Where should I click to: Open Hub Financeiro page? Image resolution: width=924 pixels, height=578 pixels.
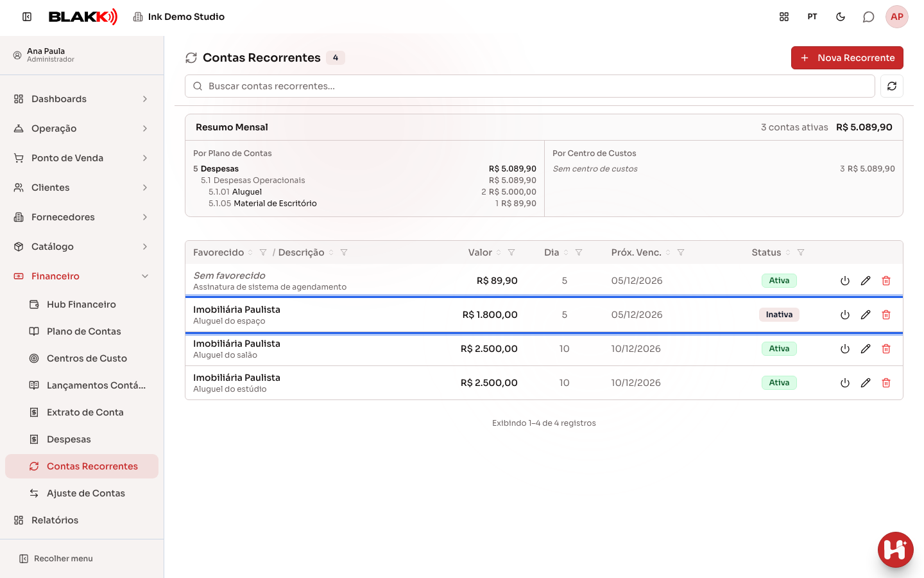point(81,304)
